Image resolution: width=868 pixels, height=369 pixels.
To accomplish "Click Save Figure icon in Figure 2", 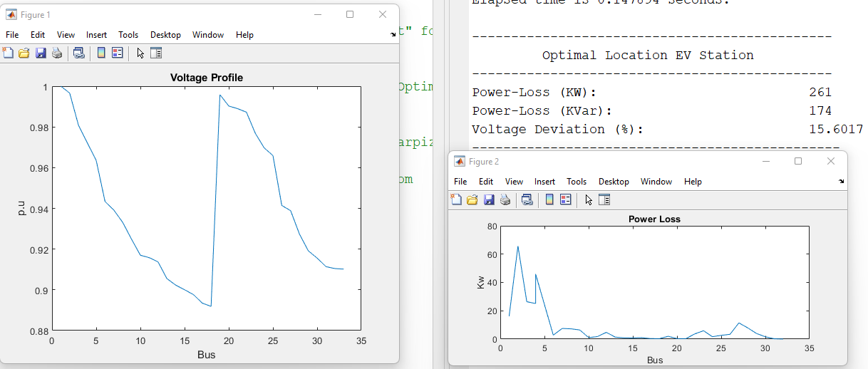I will pyautogui.click(x=489, y=199).
